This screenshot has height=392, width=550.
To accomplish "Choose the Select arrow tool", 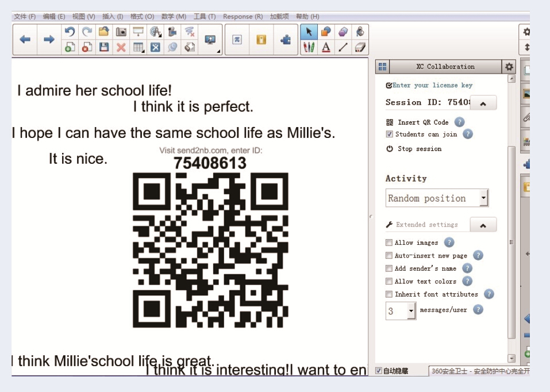I will (309, 32).
